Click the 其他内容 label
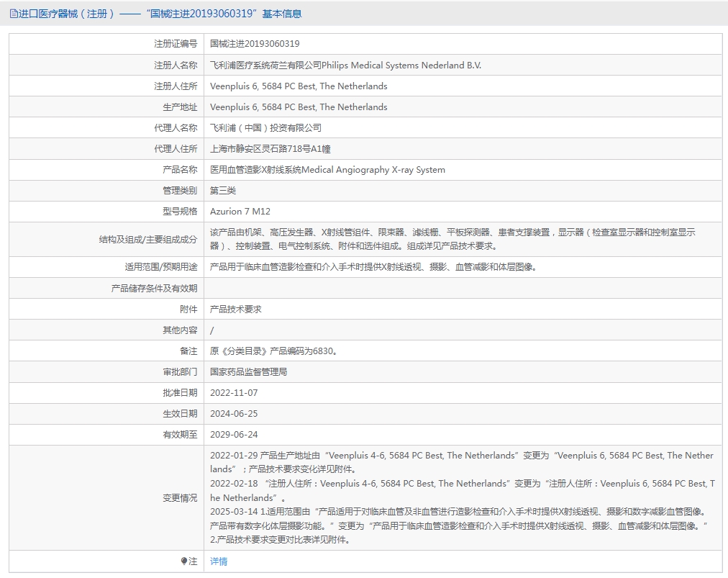 (x=180, y=330)
